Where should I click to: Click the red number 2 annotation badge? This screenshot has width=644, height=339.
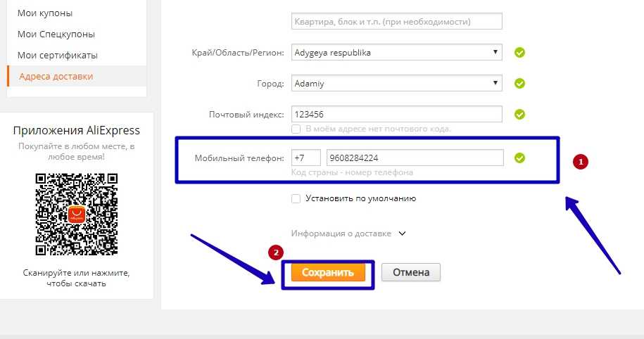(x=277, y=251)
